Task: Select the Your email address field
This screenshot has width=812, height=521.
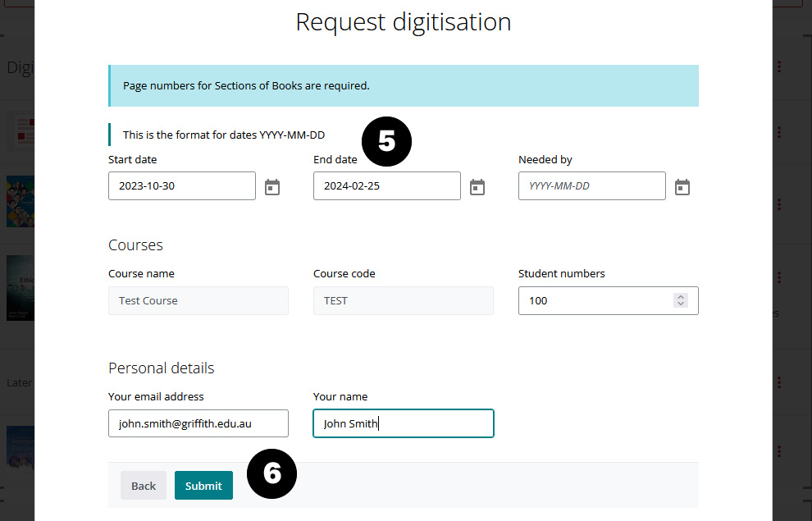Action: pos(198,424)
